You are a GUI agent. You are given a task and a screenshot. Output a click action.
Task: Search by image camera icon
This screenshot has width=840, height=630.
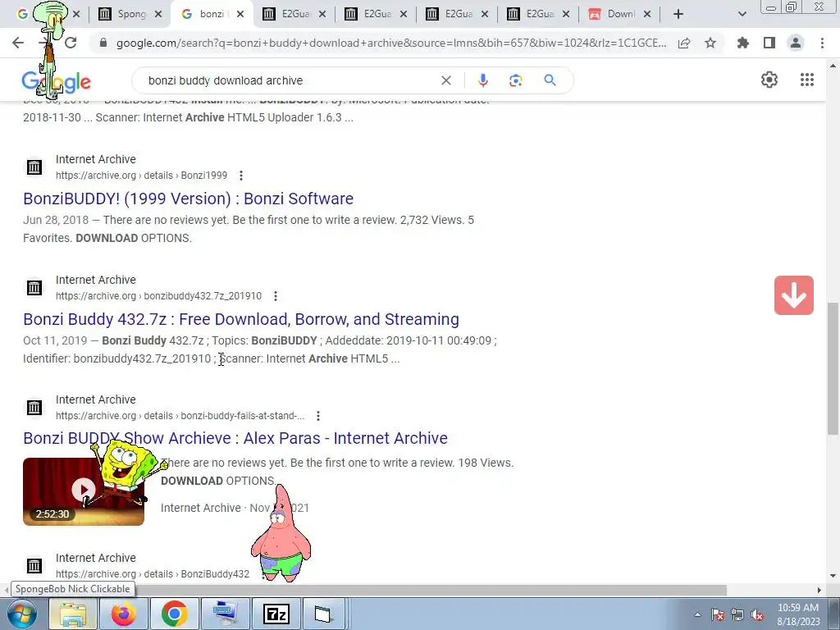coord(515,80)
